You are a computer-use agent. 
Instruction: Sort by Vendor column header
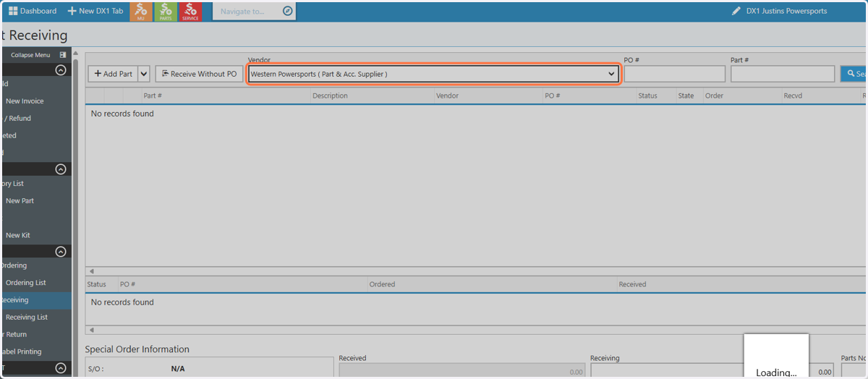448,95
